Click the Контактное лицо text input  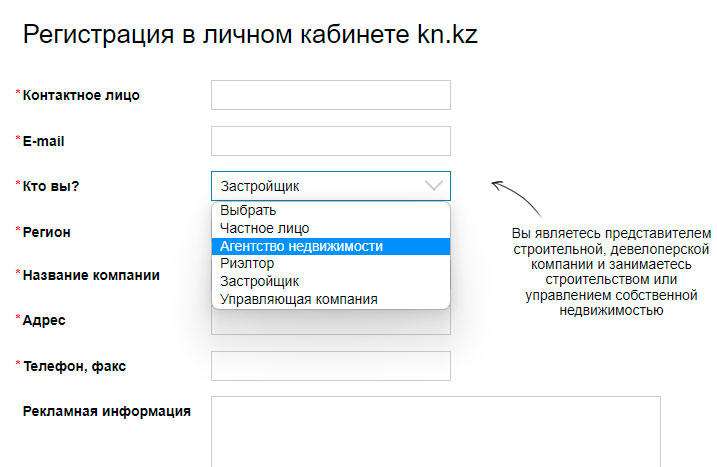point(330,95)
